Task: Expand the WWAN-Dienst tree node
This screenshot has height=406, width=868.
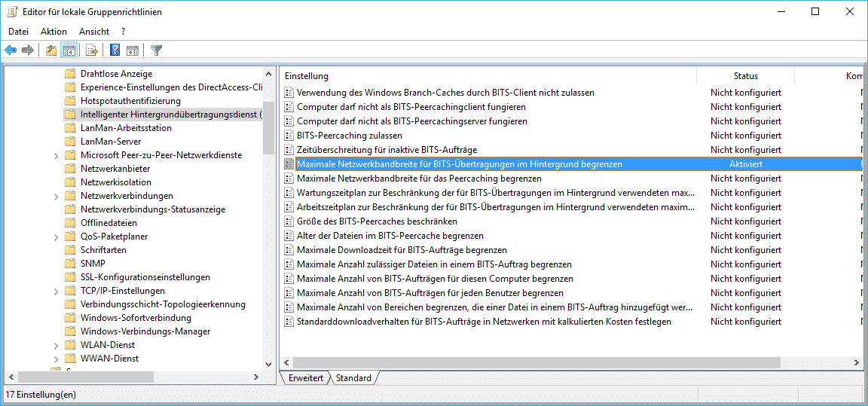Action: 57,359
